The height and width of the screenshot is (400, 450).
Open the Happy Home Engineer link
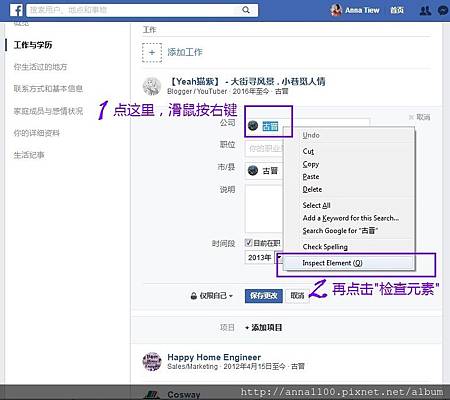214,357
